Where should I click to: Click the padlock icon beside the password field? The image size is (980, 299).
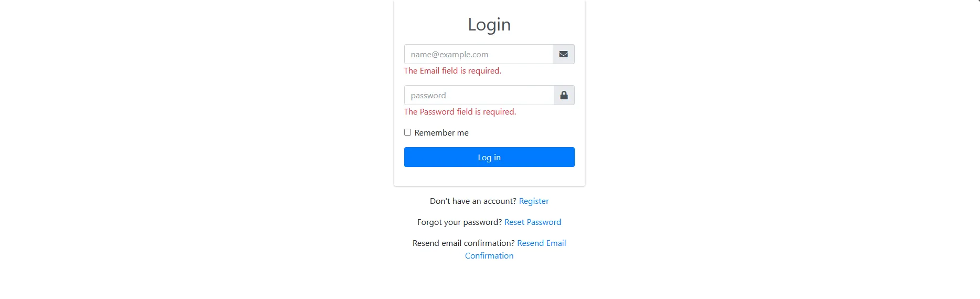(x=564, y=95)
